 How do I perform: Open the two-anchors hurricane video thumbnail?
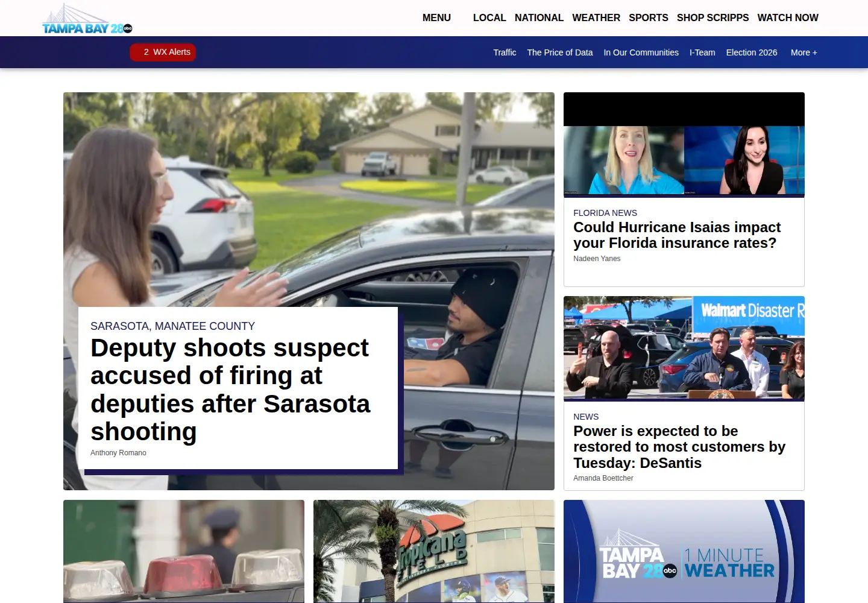pyautogui.click(x=684, y=145)
